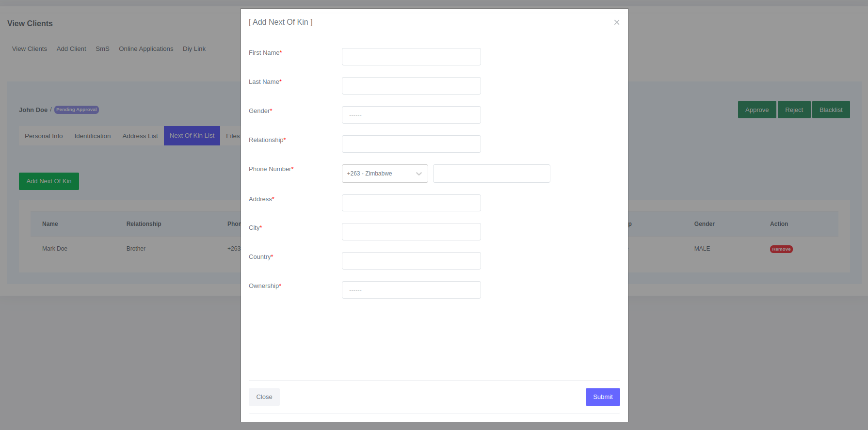Image resolution: width=868 pixels, height=430 pixels.
Task: Click the First Name input field
Action: pyautogui.click(x=411, y=56)
